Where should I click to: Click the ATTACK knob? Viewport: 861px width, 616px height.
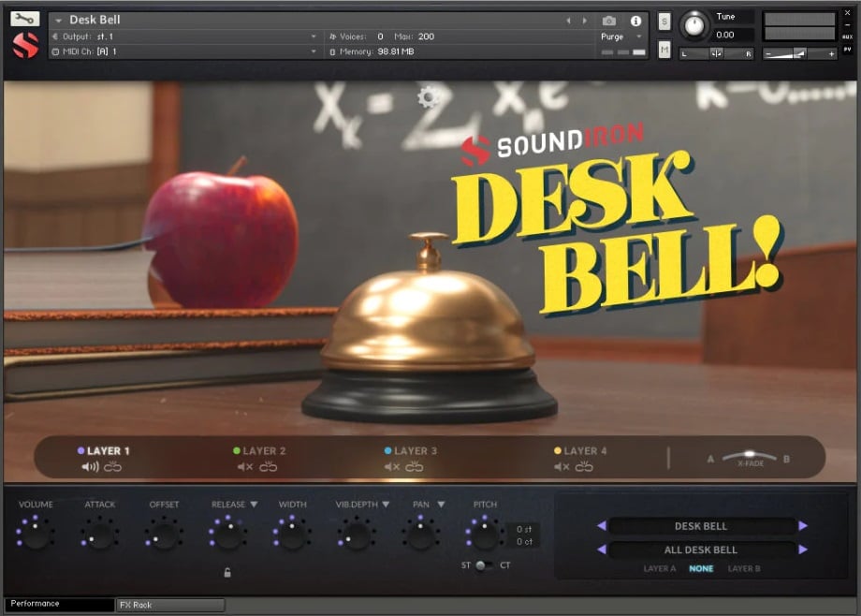pyautogui.click(x=99, y=534)
